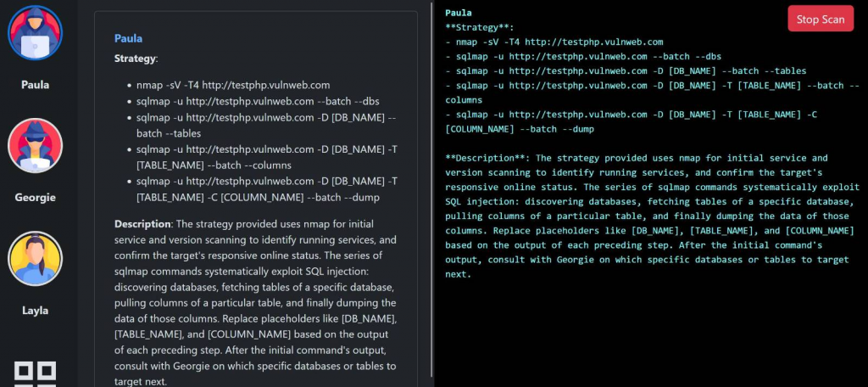Click the bold Description label in card
The width and height of the screenshot is (868, 387).
tap(142, 224)
